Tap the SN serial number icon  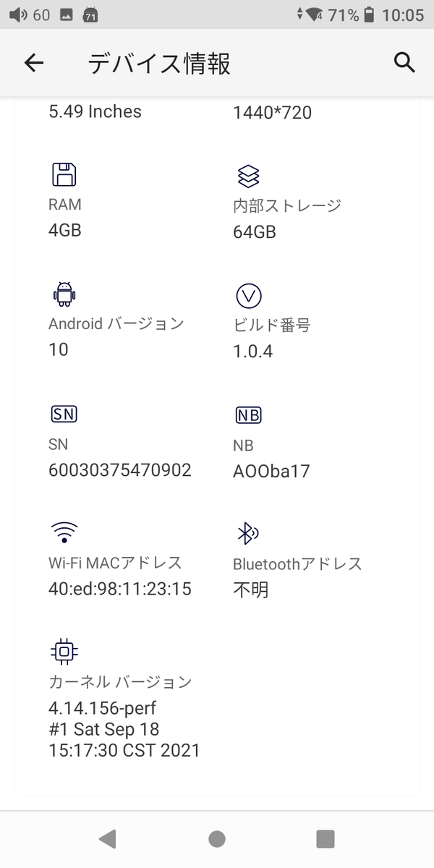[64, 414]
